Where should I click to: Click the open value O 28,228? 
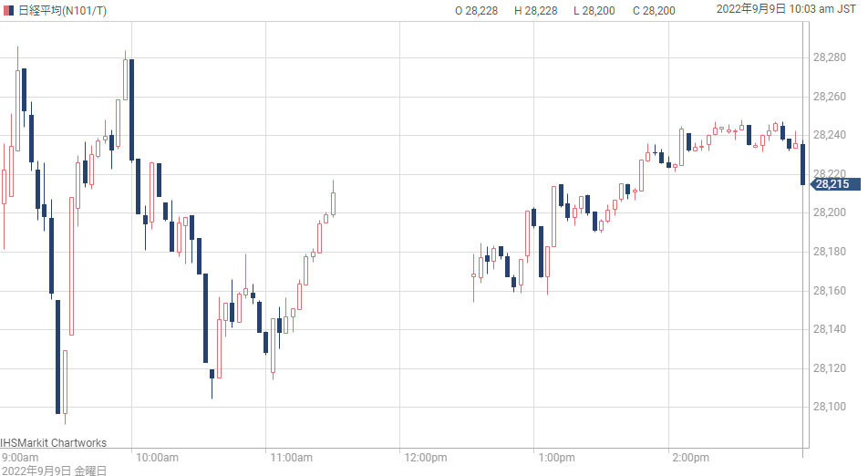coord(476,11)
